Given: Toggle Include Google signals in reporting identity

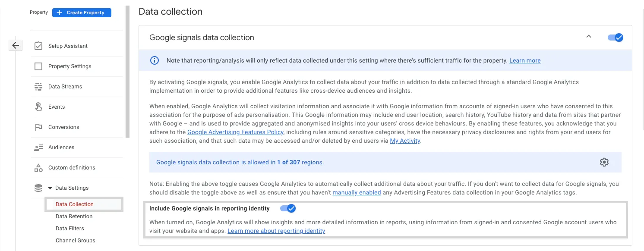Looking at the screenshot, I should (x=288, y=208).
